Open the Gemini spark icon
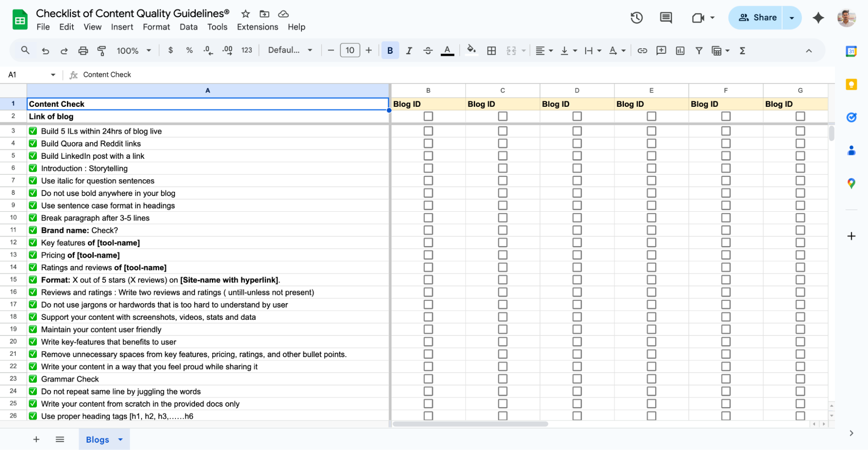The width and height of the screenshot is (868, 450). [818, 18]
